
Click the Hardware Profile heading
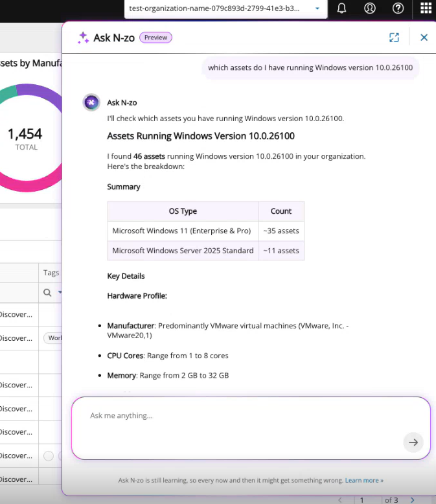pos(137,295)
